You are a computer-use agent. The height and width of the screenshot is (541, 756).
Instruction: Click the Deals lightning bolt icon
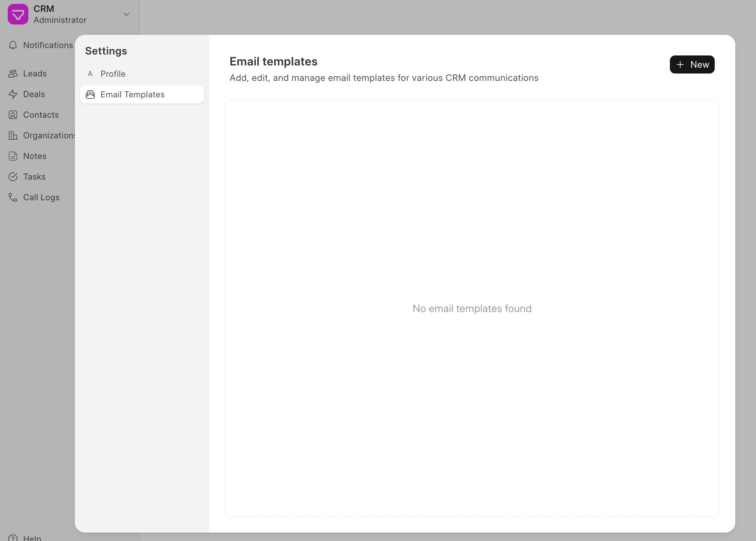[13, 94]
